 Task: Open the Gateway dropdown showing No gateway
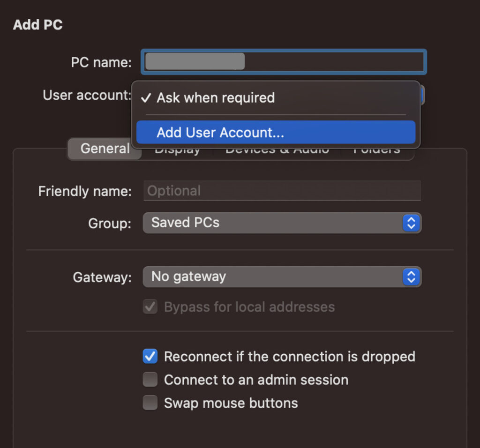point(282,277)
